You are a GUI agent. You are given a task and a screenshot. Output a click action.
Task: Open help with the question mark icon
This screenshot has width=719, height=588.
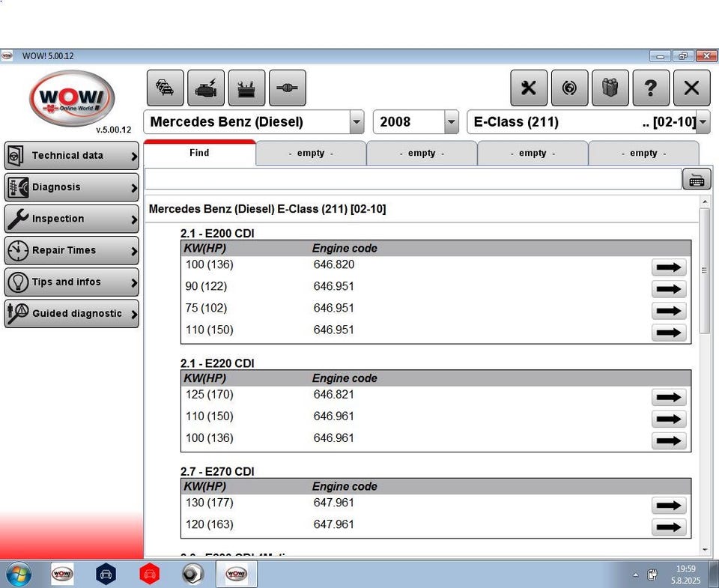[x=651, y=88]
